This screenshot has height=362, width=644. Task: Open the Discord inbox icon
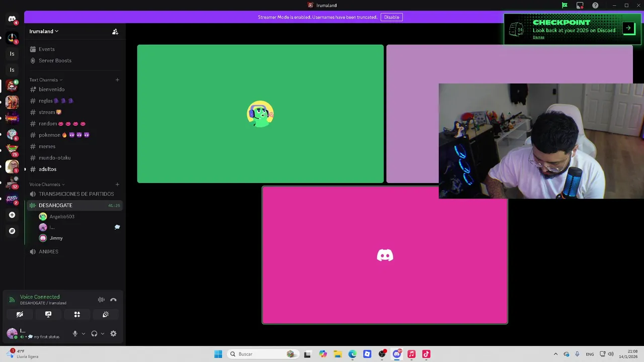pos(580,6)
